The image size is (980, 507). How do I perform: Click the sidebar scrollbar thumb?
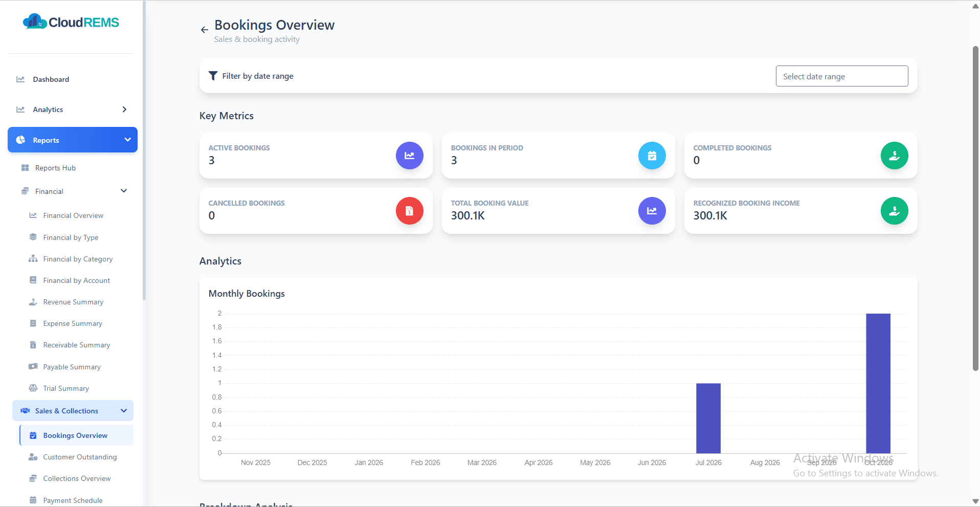coord(144,150)
